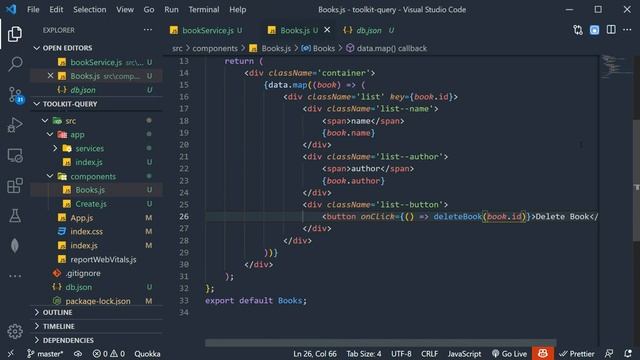Open notifications bell icon
Image resolution: width=640 pixels, height=360 pixels.
(x=628, y=353)
